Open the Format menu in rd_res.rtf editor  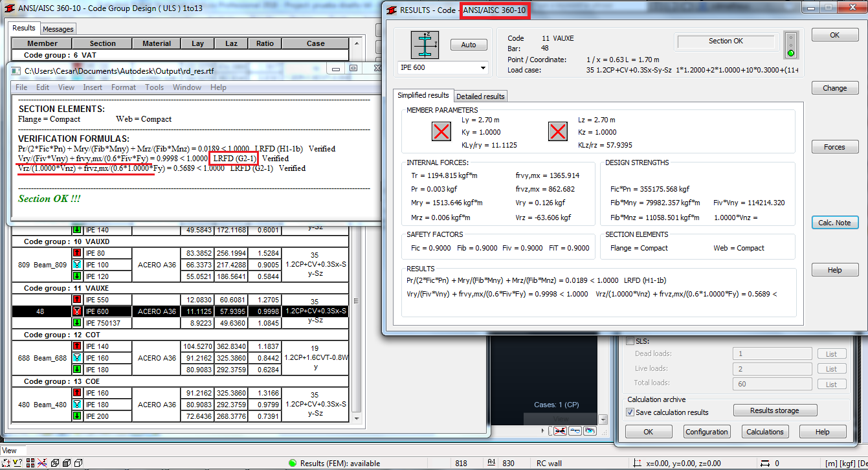(x=124, y=87)
